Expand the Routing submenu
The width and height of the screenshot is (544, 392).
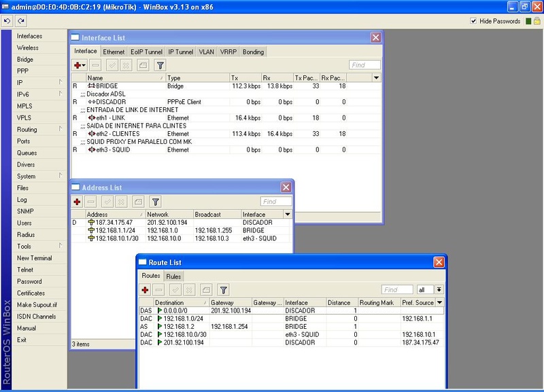tap(61, 128)
